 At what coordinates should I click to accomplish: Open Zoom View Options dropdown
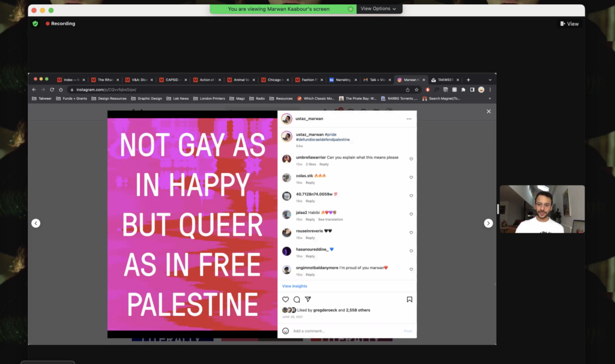click(x=380, y=9)
